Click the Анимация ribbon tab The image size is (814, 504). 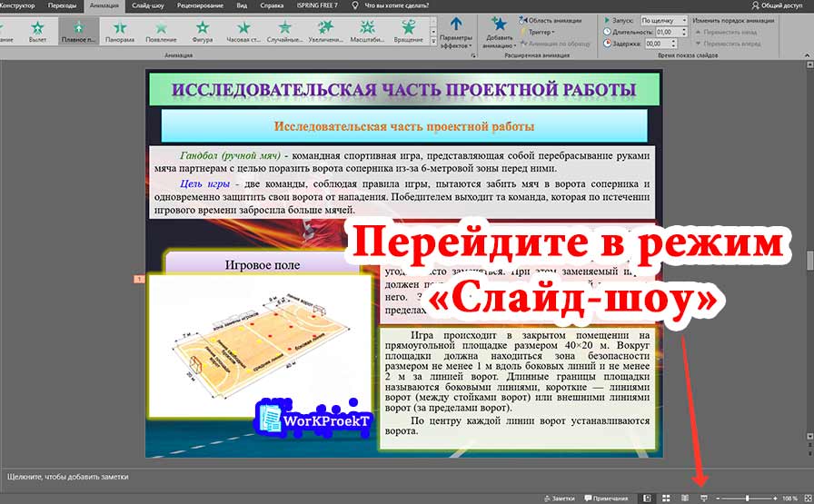104,6
